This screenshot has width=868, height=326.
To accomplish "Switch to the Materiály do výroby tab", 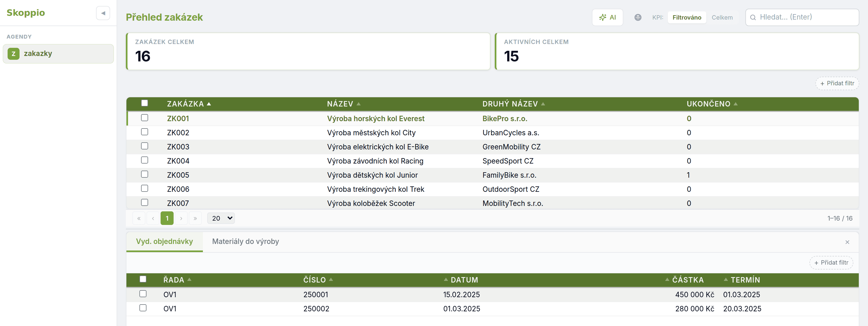I will coord(245,242).
